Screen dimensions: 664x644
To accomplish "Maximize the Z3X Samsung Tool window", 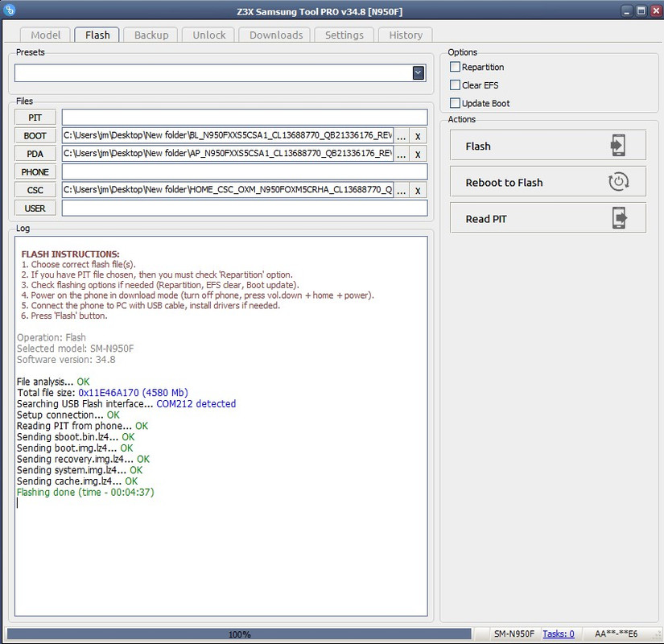I will 641,11.
